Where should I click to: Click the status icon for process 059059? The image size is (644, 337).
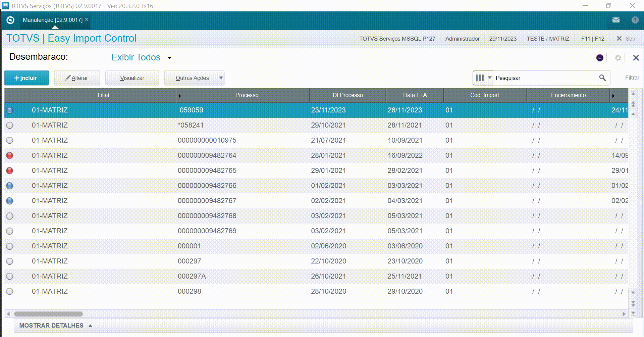pos(10,110)
